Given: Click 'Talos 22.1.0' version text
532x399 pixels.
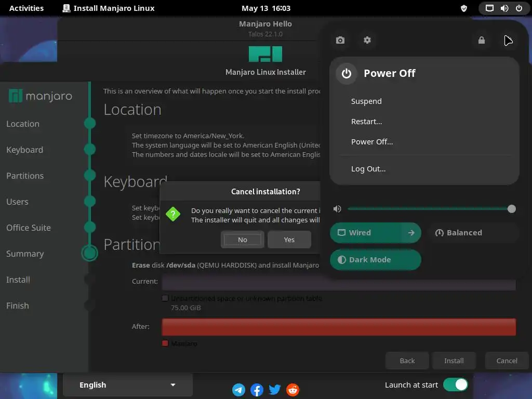Looking at the screenshot, I should pyautogui.click(x=265, y=34).
